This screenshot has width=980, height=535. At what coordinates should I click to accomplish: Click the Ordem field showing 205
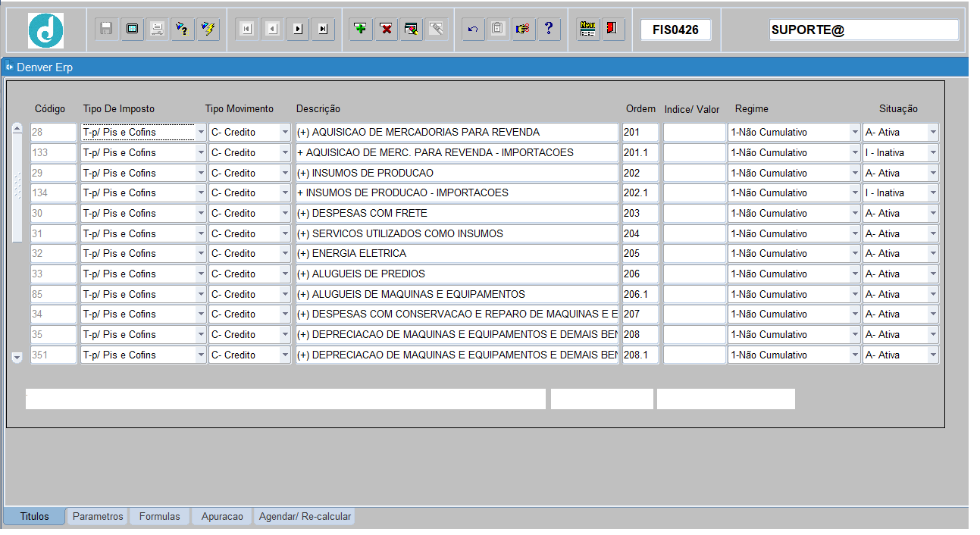tap(640, 253)
